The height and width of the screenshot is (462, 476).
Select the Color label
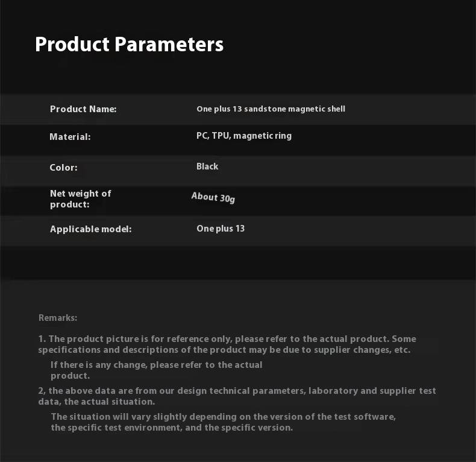pyautogui.click(x=63, y=168)
